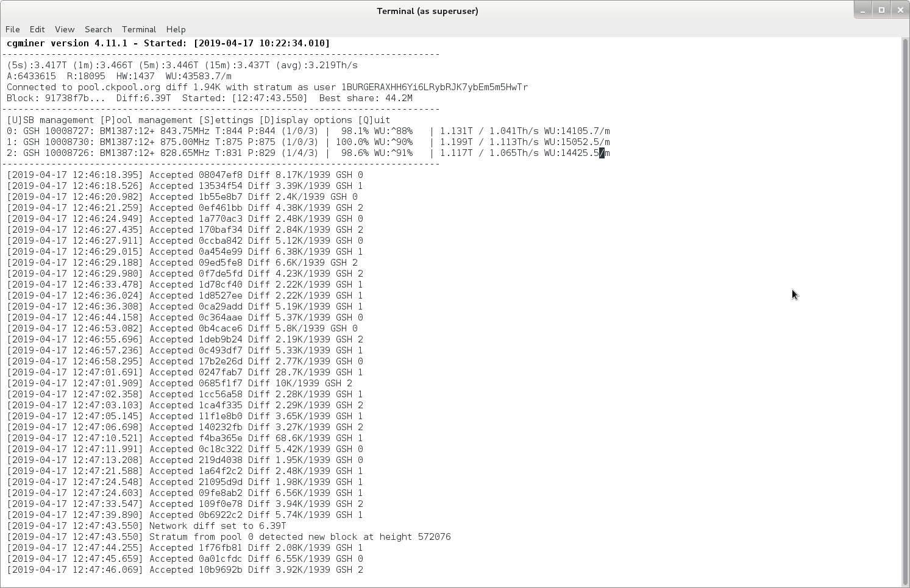Click '[D]isplay options' text
This screenshot has height=588, width=910.
[x=305, y=120]
